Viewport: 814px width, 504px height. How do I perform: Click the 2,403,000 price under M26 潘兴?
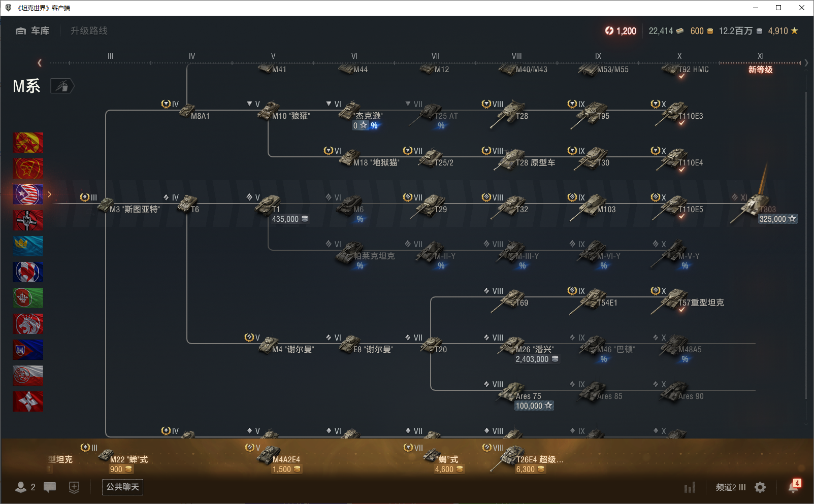pos(537,359)
